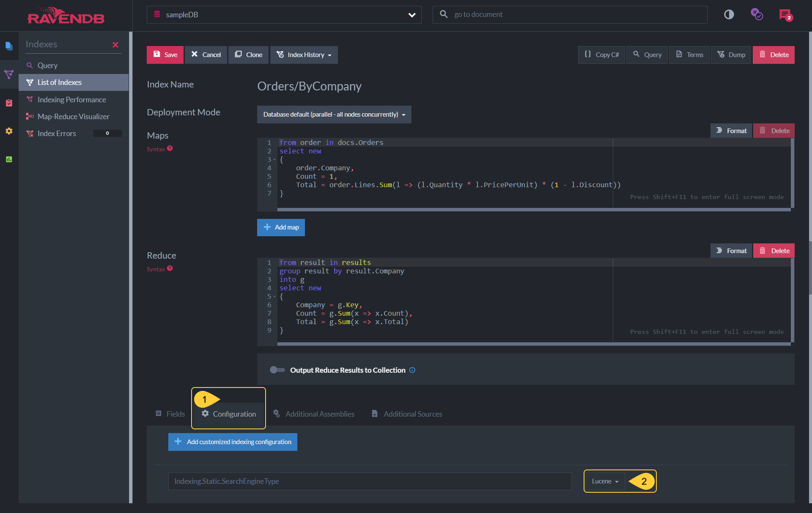Click the Add map button
The height and width of the screenshot is (513, 812).
pyautogui.click(x=281, y=227)
